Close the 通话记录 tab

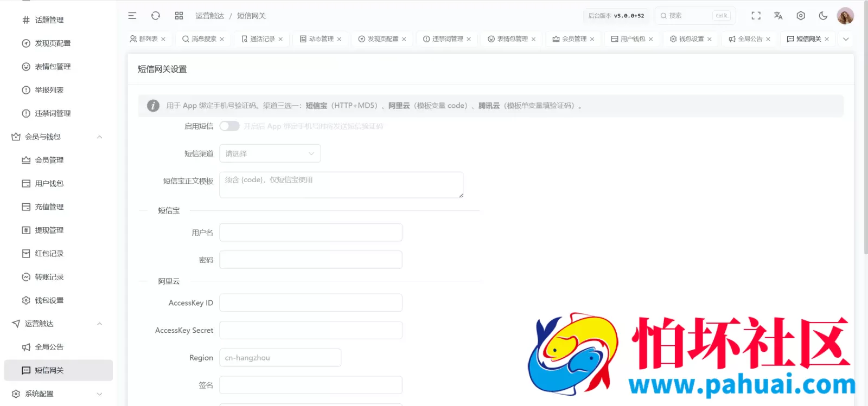280,39
